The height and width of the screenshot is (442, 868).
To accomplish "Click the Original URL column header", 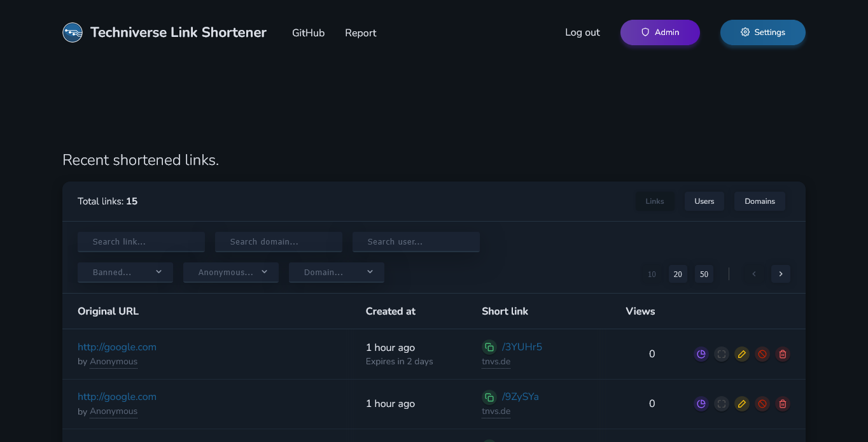I will [108, 311].
